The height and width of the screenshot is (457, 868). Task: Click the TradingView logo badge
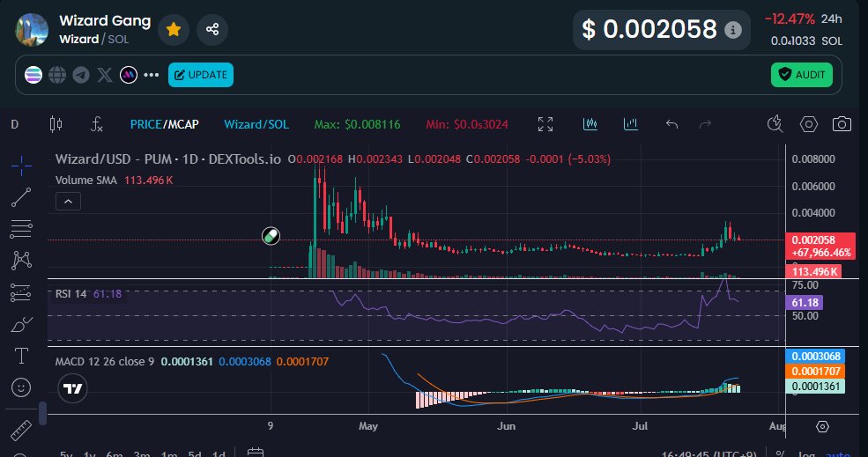pos(72,388)
